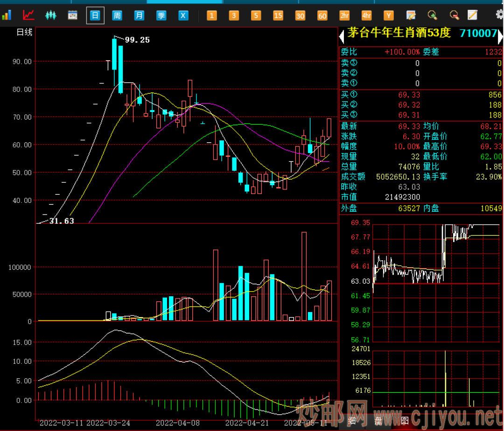Image resolution: width=504 pixels, height=431 pixels.
Task: Select the candlestick chart icon
Action: tap(50, 15)
